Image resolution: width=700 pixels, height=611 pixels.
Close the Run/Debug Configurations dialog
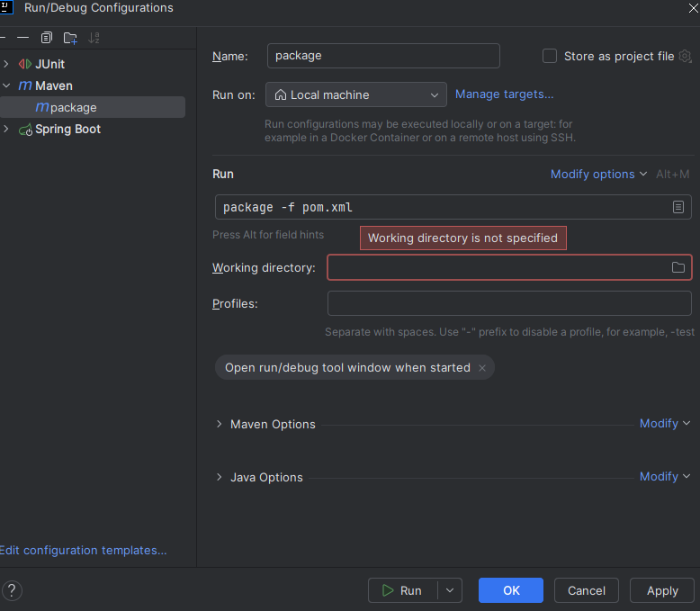pyautogui.click(x=694, y=7)
